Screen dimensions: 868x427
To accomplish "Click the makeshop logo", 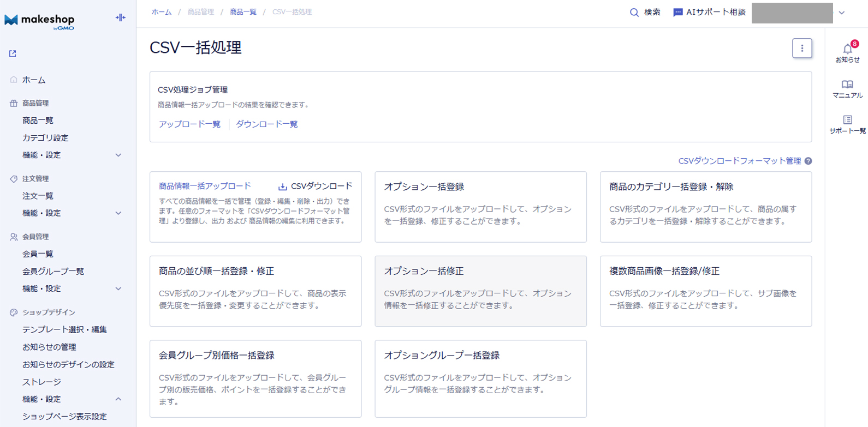I will pyautogui.click(x=39, y=21).
